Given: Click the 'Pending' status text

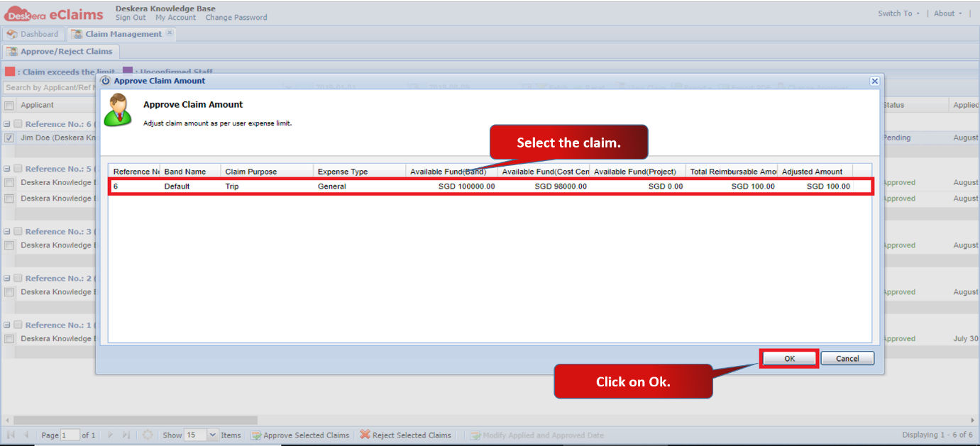Looking at the screenshot, I should pos(897,138).
